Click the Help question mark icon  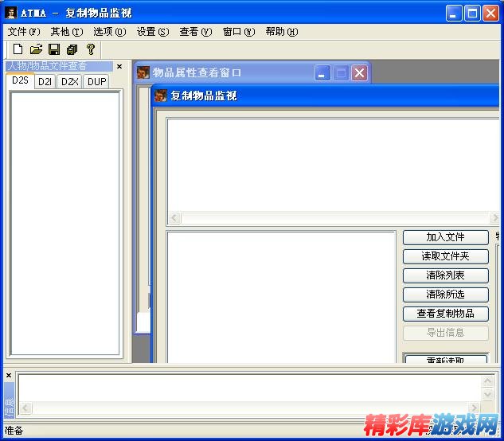click(90, 49)
